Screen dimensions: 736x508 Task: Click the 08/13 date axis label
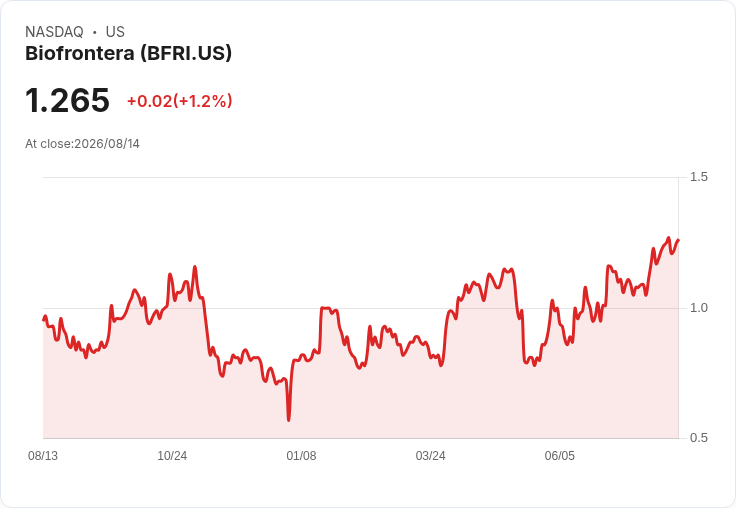pyautogui.click(x=43, y=456)
